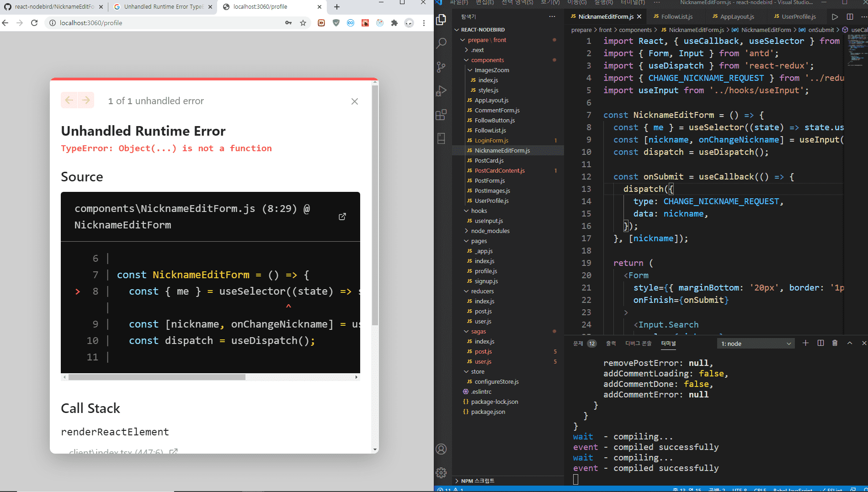Switch to the Problems panel tab

(578, 344)
